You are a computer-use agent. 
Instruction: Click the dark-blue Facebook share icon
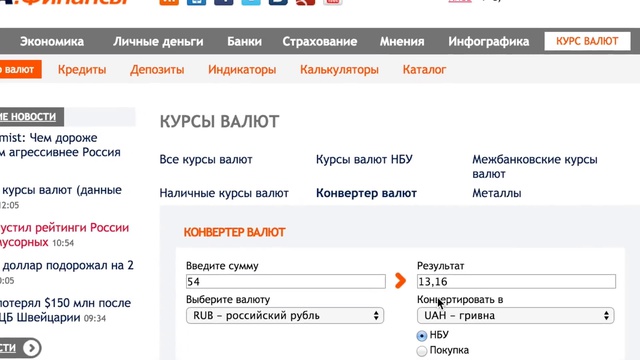click(224, 2)
